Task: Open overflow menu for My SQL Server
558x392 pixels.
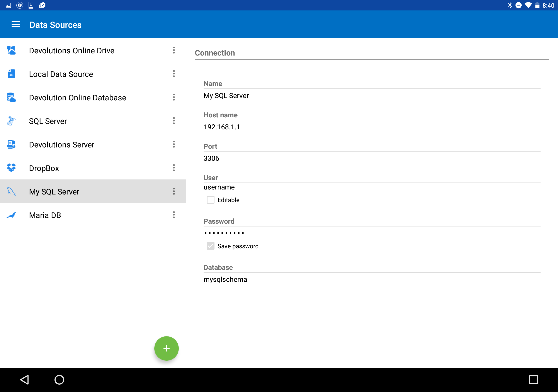Action: (x=174, y=191)
